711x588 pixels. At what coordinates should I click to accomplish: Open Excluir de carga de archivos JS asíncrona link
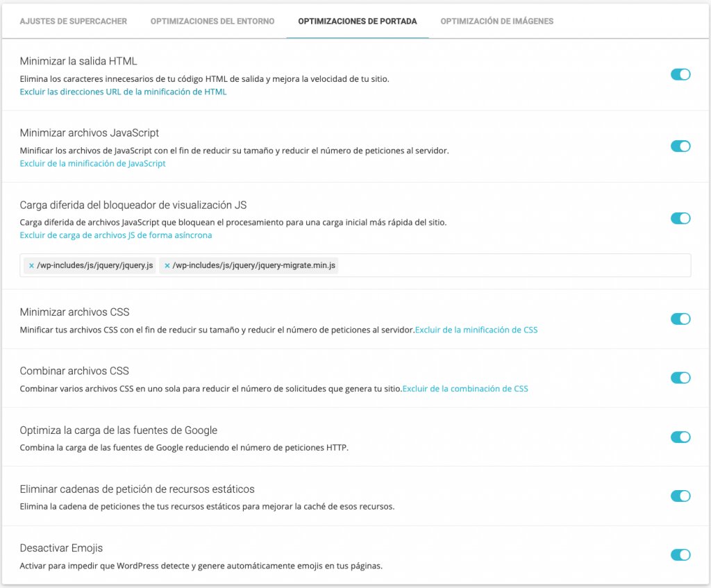(116, 235)
